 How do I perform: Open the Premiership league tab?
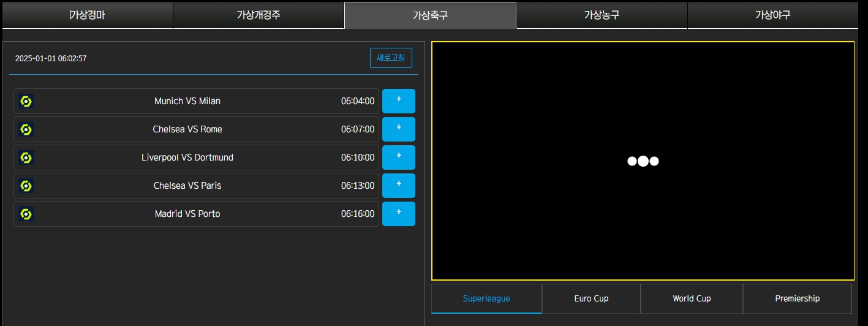[797, 298]
